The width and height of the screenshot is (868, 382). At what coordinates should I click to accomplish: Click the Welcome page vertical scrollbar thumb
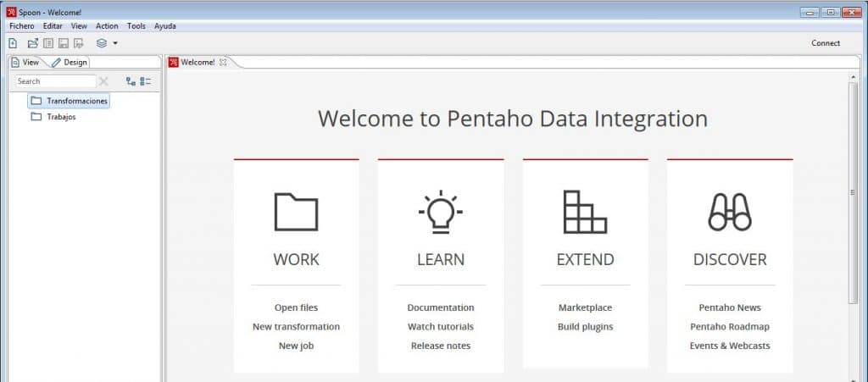point(853,191)
